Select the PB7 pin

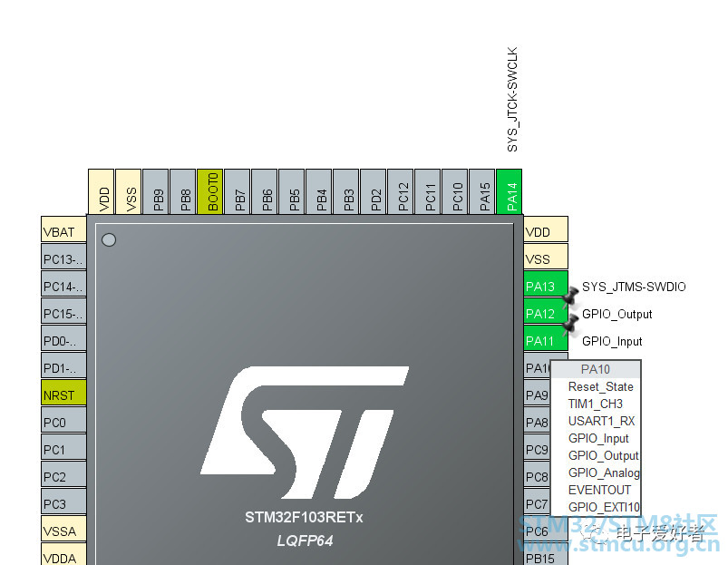238,191
